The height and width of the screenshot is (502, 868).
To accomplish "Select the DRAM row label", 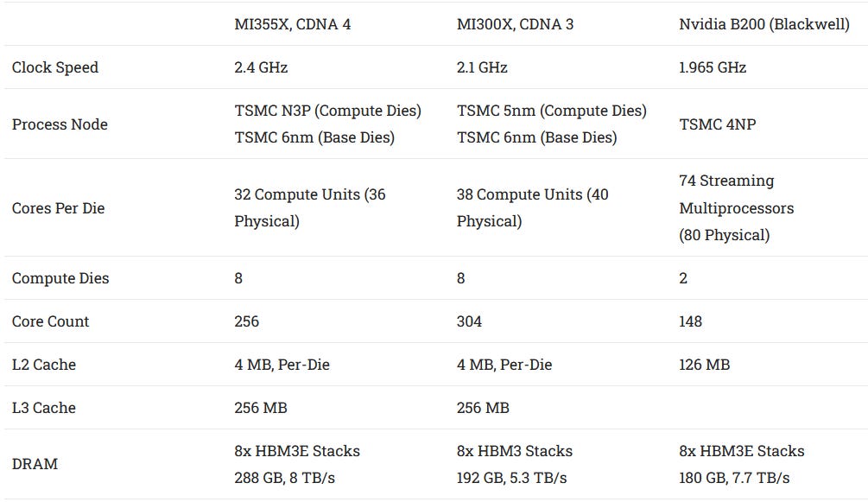I will pos(35,464).
